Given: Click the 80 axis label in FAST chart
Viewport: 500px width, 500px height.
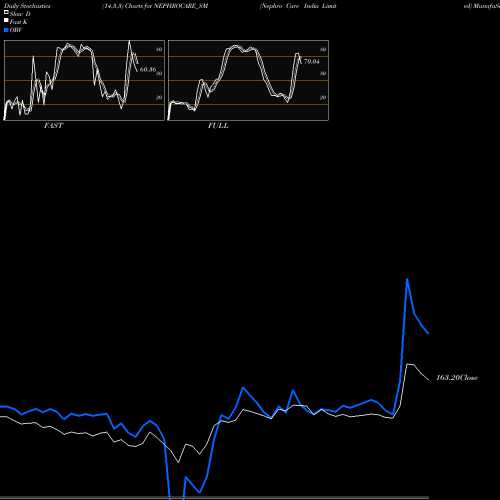Looking at the screenshot, I should [159, 49].
